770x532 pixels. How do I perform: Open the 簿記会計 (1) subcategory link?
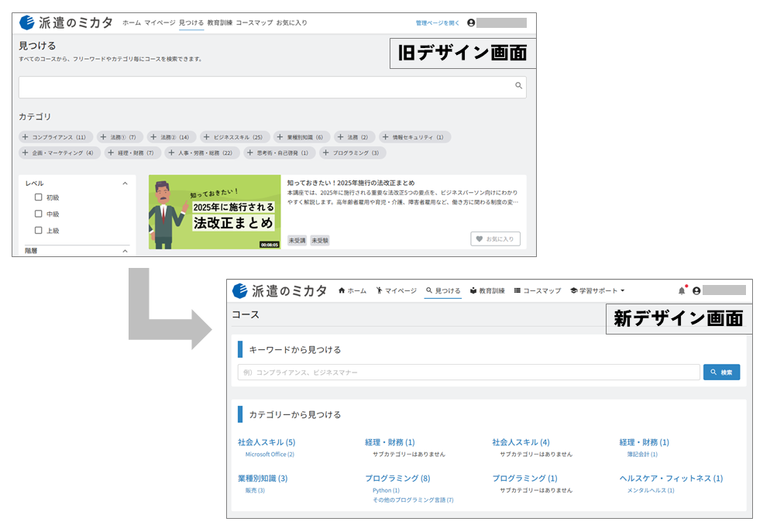coord(642,455)
